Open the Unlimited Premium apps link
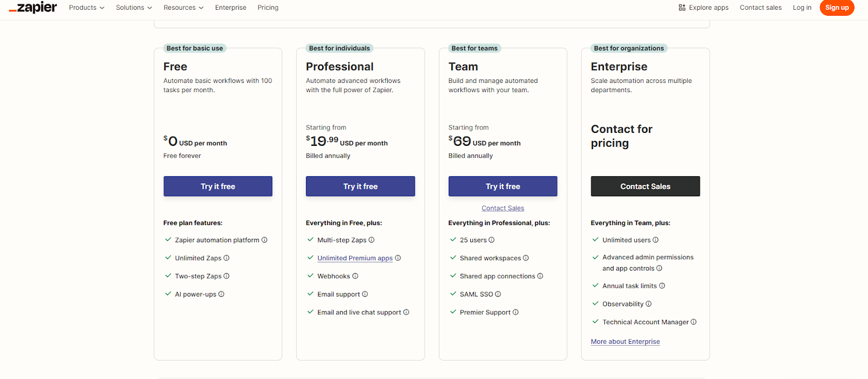Image resolution: width=868 pixels, height=379 pixels. point(355,258)
